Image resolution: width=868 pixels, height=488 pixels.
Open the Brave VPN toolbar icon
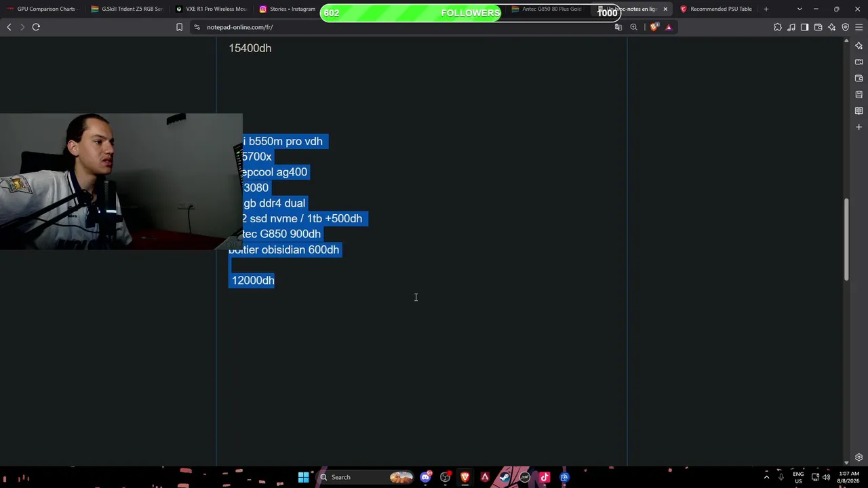click(845, 27)
